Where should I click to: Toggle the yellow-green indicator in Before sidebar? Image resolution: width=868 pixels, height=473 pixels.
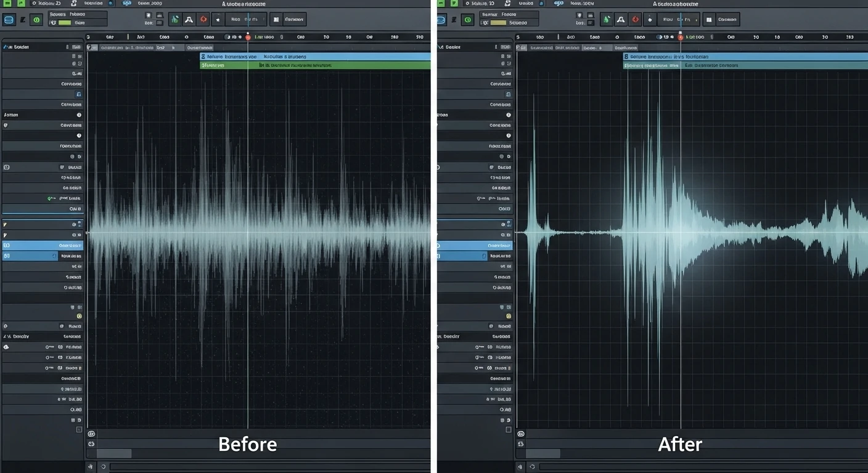pyautogui.click(x=79, y=315)
